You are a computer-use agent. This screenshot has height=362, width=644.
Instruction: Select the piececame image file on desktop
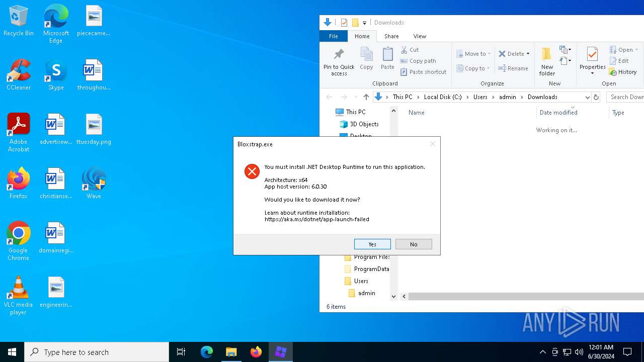click(94, 21)
